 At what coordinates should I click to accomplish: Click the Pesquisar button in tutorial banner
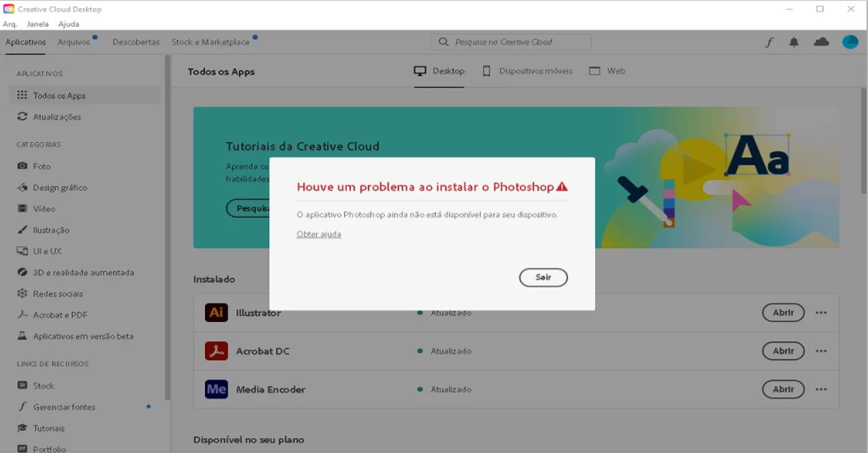click(248, 208)
